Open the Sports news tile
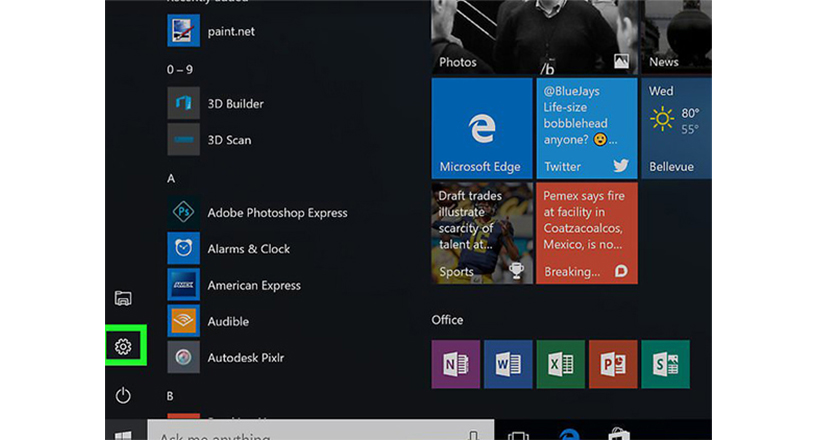This screenshot has height=440, width=818. (x=482, y=233)
